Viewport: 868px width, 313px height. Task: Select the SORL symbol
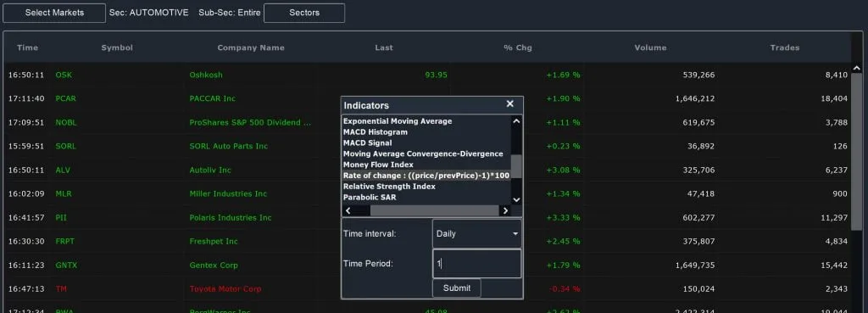click(x=66, y=146)
